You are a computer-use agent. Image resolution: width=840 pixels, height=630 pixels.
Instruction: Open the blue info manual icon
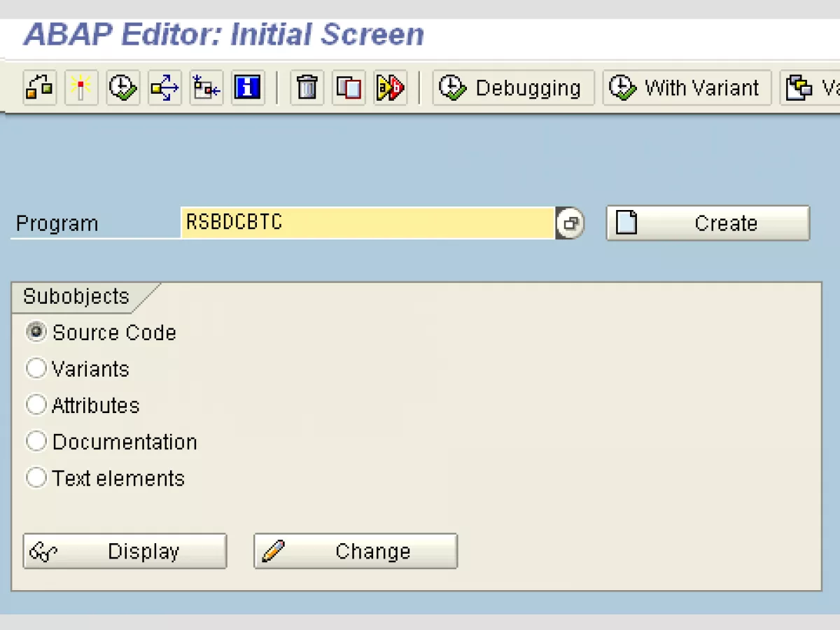248,87
